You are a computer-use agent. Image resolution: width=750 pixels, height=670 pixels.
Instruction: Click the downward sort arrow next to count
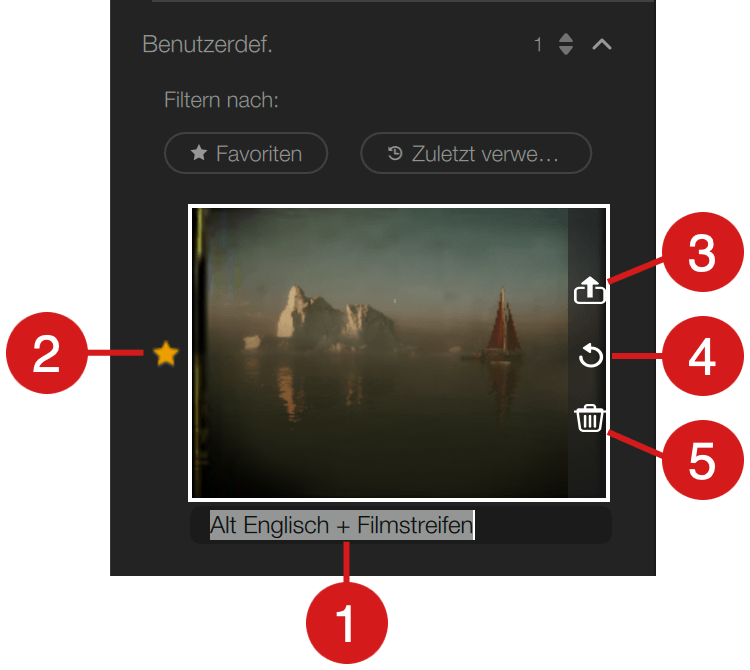coord(566,50)
